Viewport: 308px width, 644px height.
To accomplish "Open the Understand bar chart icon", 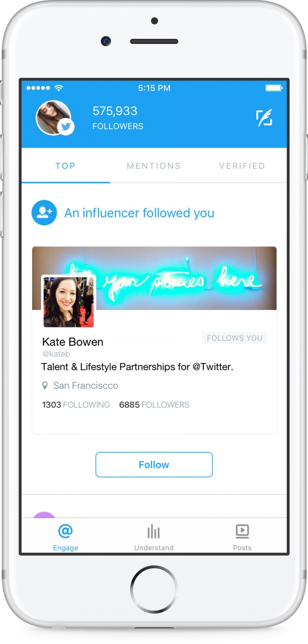I will point(154,532).
